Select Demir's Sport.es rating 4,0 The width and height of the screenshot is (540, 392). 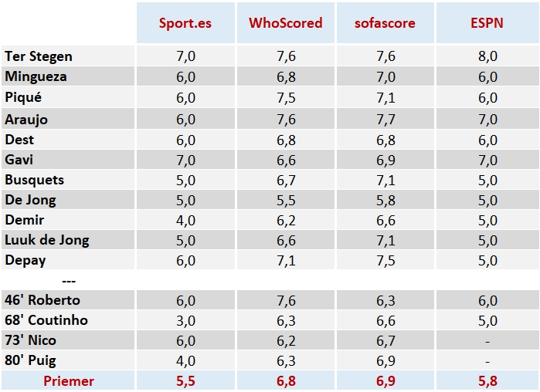(x=185, y=221)
